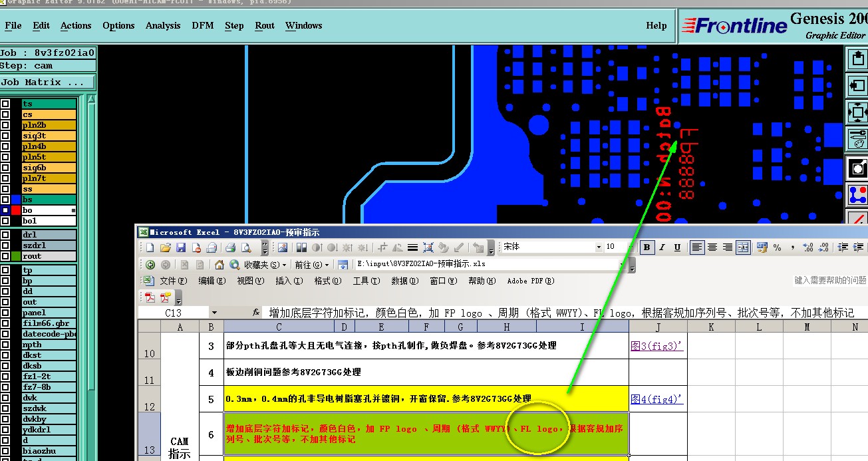Click Center alignment icon in Excel

click(712, 247)
